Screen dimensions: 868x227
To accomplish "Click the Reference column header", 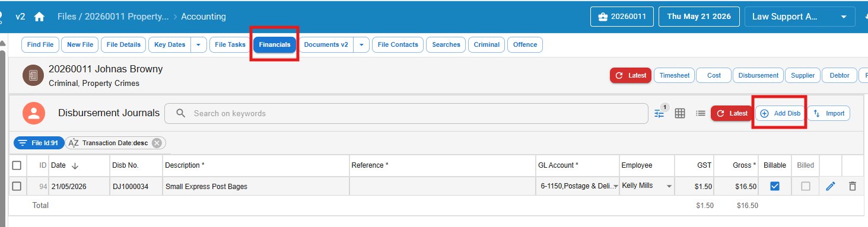I will [442, 165].
